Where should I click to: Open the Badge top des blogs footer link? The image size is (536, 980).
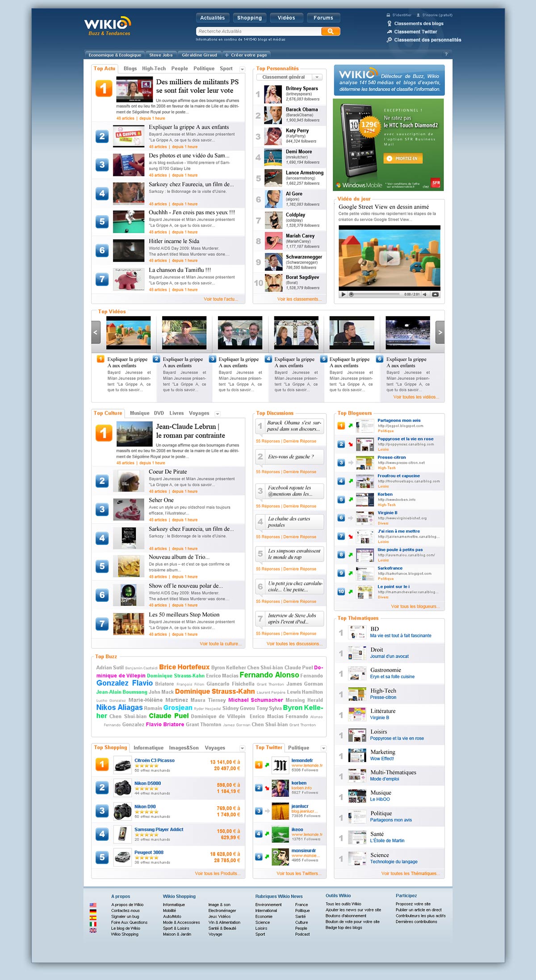(x=344, y=927)
